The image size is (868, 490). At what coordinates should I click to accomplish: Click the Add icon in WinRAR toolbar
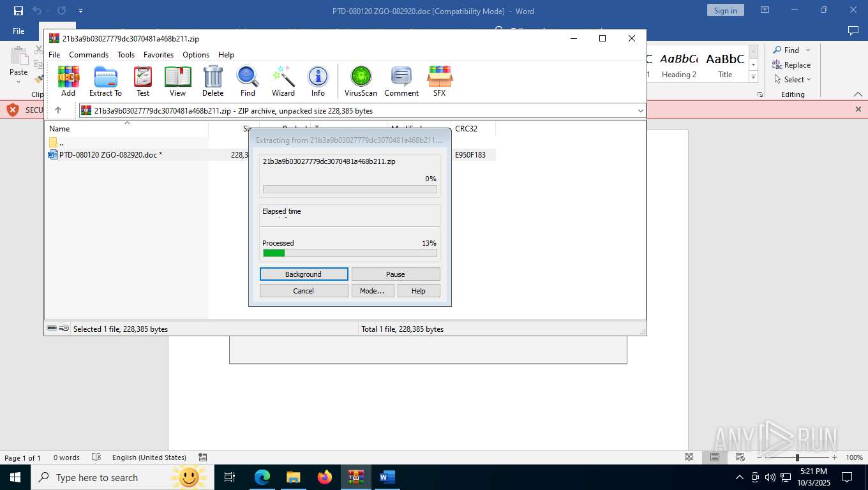[x=68, y=81]
